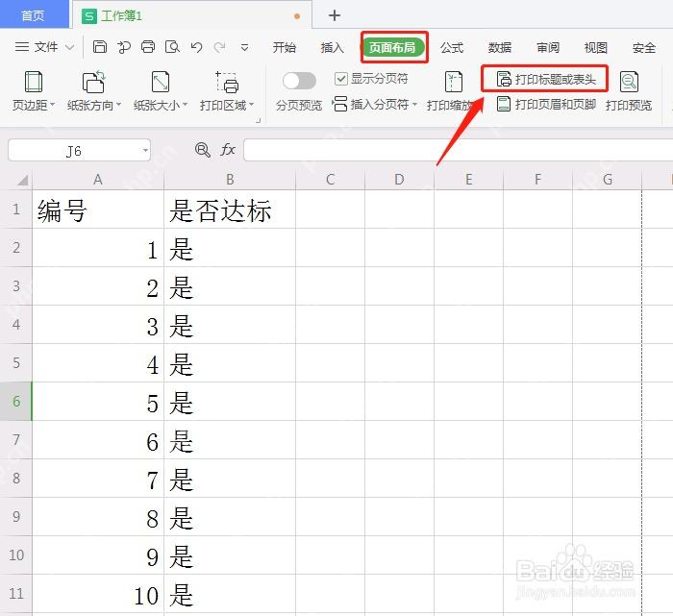Click cell A9 with value 8
The height and width of the screenshot is (616, 673).
click(x=98, y=517)
